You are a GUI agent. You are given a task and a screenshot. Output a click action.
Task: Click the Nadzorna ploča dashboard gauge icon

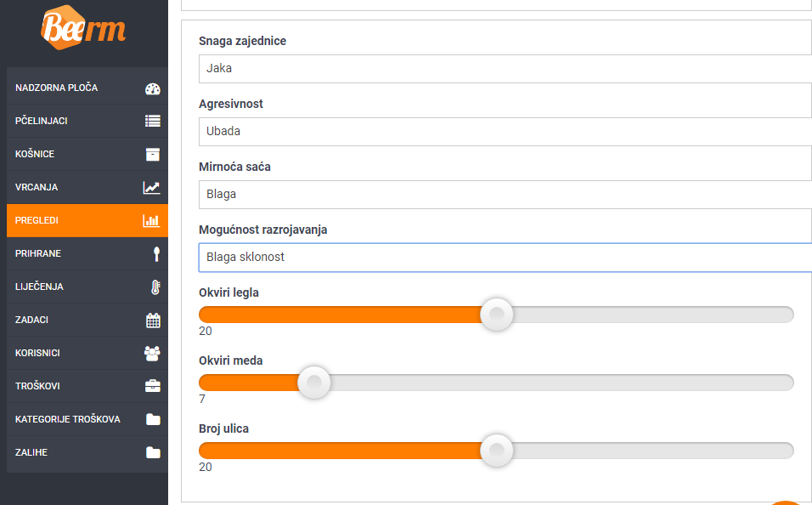pyautogui.click(x=153, y=88)
